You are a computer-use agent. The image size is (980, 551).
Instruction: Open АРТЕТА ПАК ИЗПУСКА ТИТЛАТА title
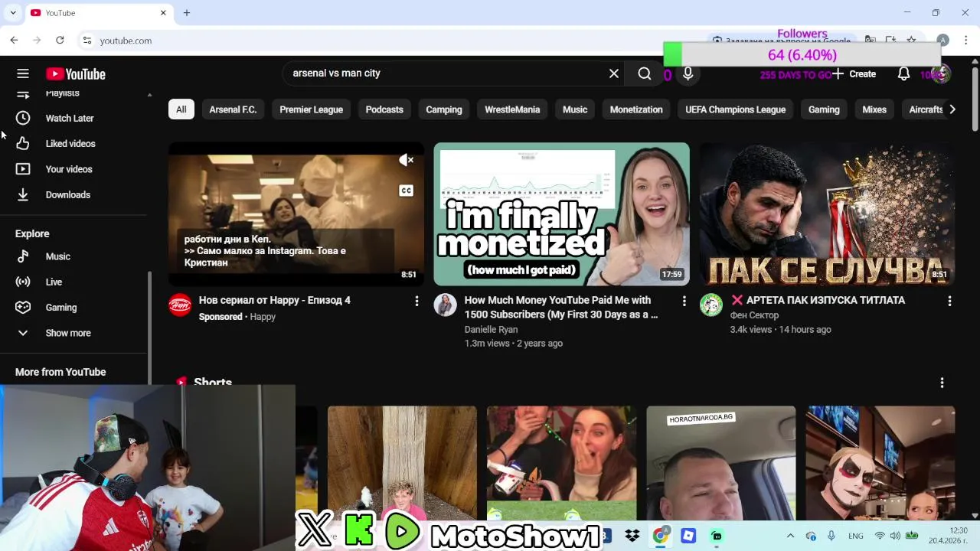[x=818, y=300]
